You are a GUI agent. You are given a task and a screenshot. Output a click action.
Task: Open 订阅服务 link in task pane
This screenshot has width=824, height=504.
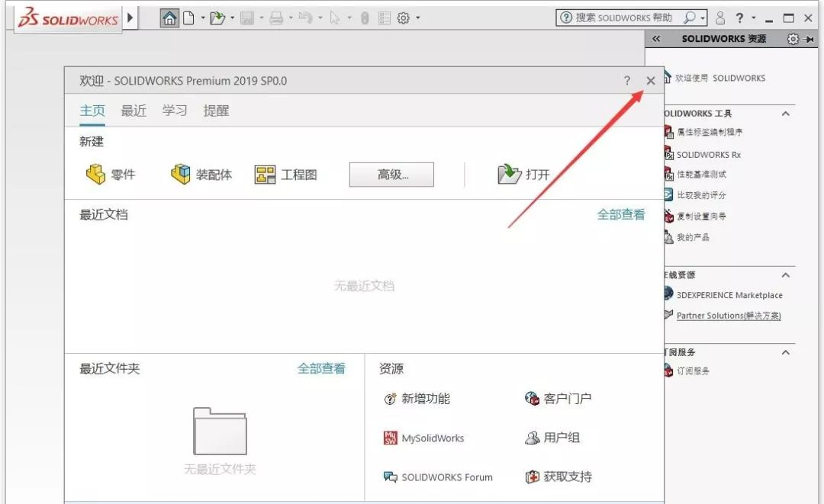click(693, 371)
